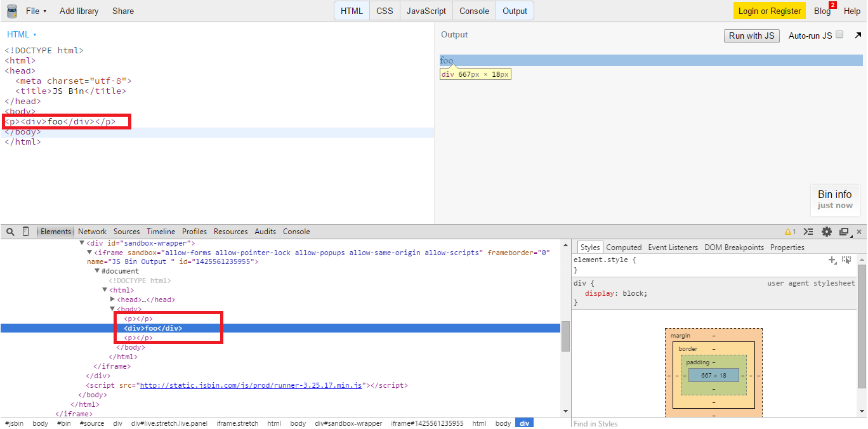This screenshot has height=429, width=868.
Task: Toggle element state icon in Styles panel
Action: point(847,260)
